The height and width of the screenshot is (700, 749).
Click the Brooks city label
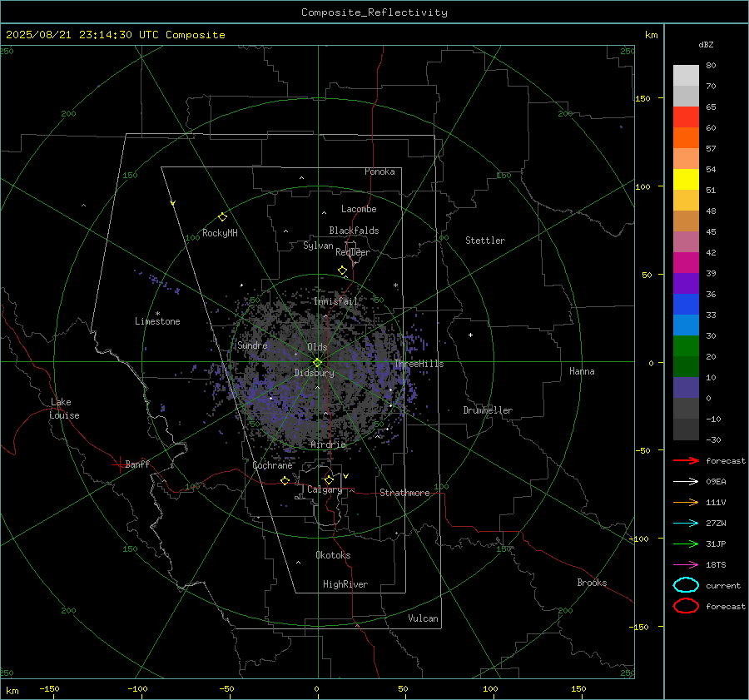tap(592, 583)
